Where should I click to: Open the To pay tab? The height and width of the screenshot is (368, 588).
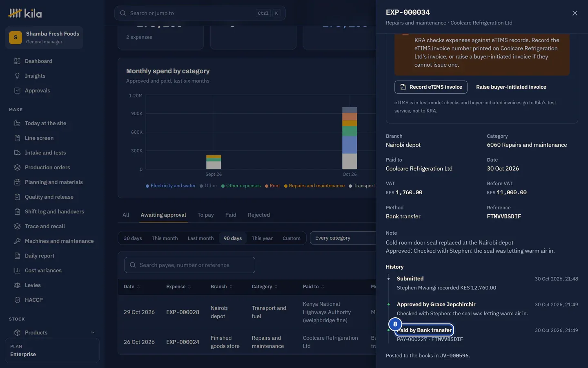click(x=206, y=215)
